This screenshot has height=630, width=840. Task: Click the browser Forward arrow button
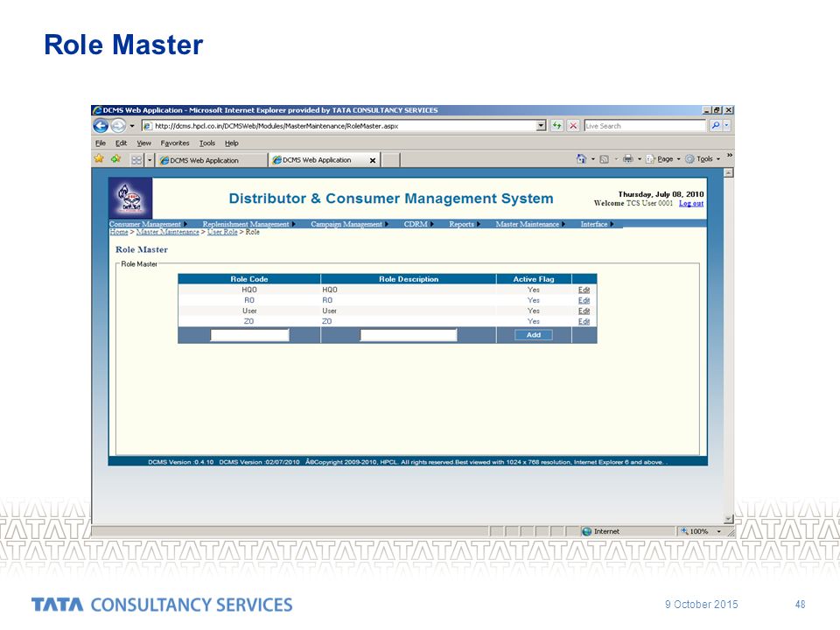pos(118,126)
